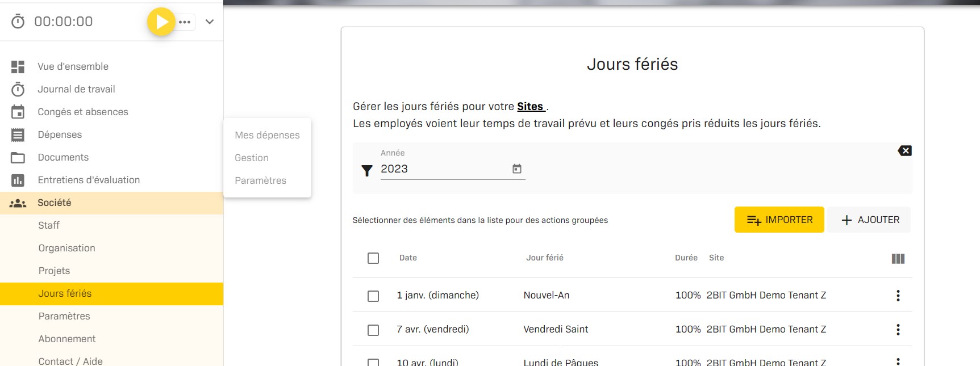Collapse the Société menu section
980x366 pixels.
tap(55, 203)
